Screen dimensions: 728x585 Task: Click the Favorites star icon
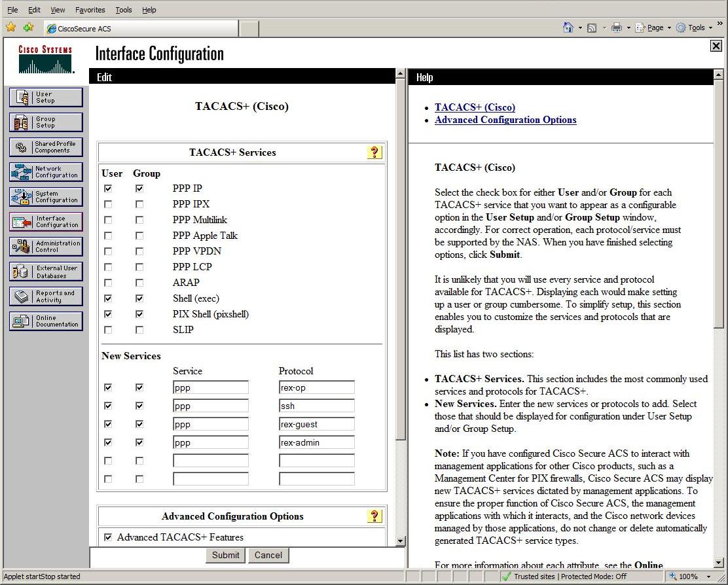10,27
